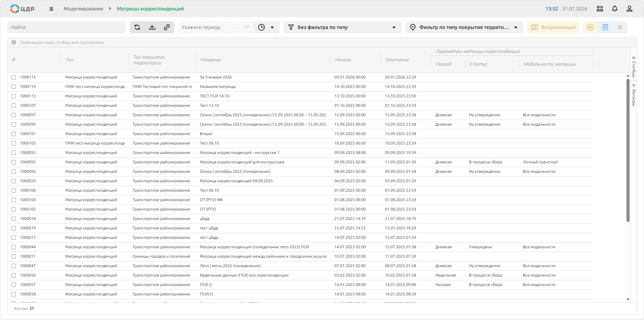Open the Фильтры side panel tab
Viewport: 644px width, 320px height.
coord(634,95)
